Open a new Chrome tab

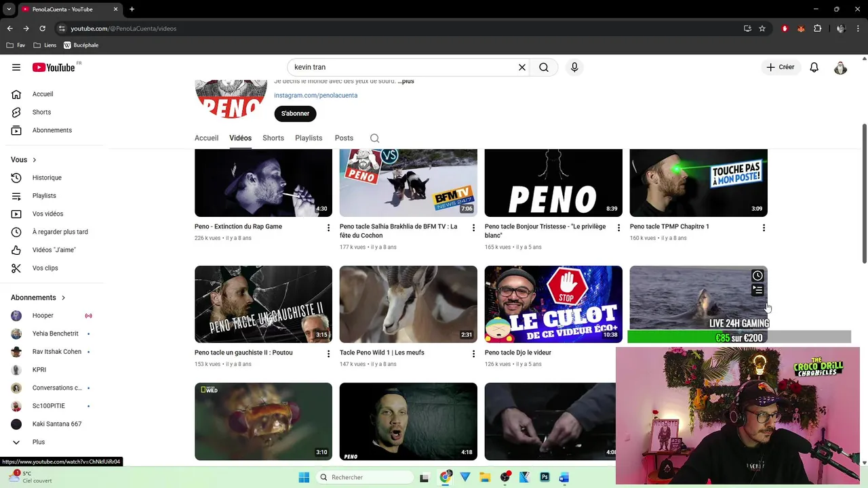pyautogui.click(x=132, y=9)
